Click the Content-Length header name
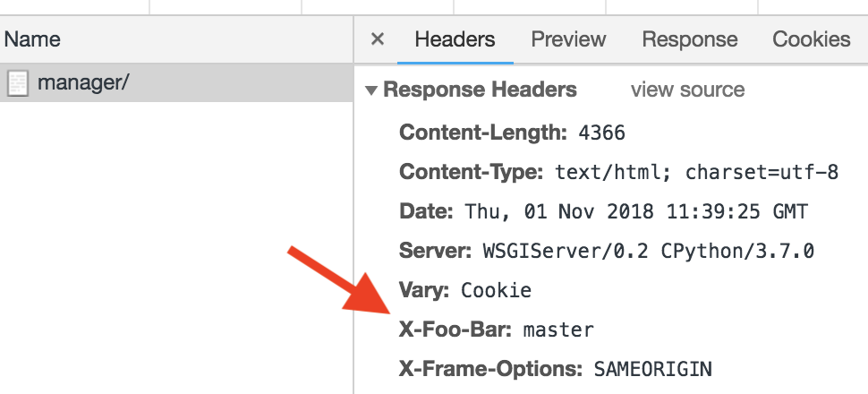 (x=483, y=133)
